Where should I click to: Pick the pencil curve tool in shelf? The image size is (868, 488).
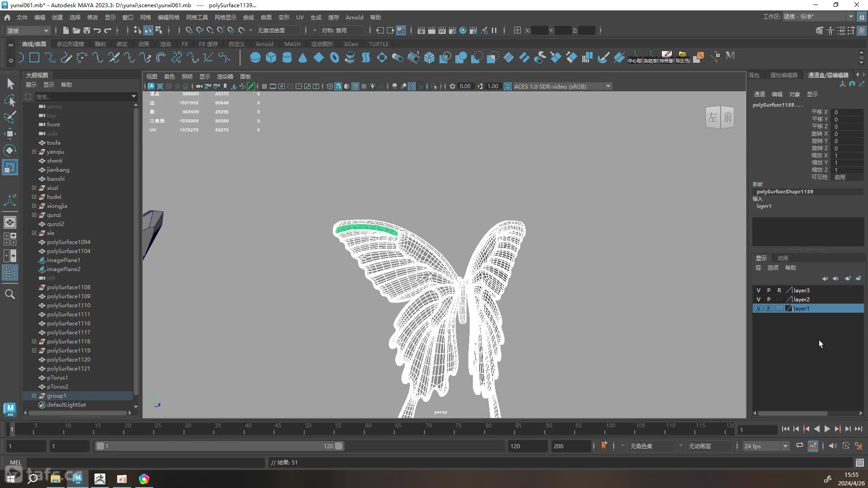pos(66,57)
